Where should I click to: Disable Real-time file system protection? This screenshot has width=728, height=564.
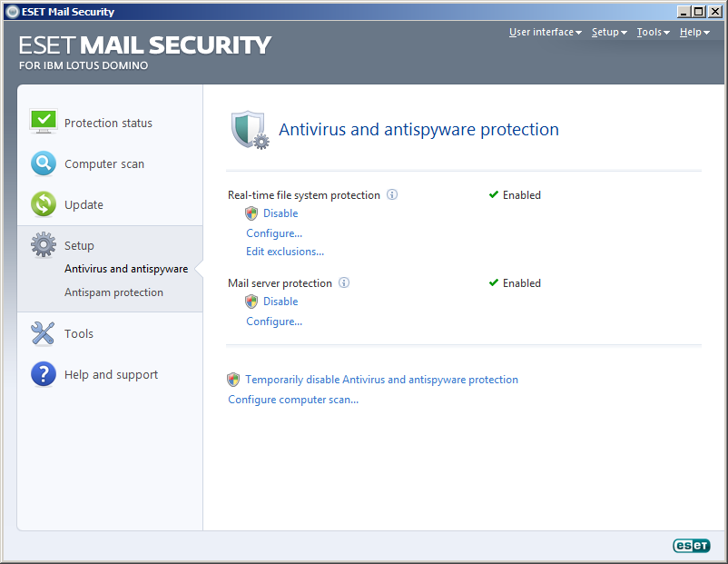pos(280,213)
